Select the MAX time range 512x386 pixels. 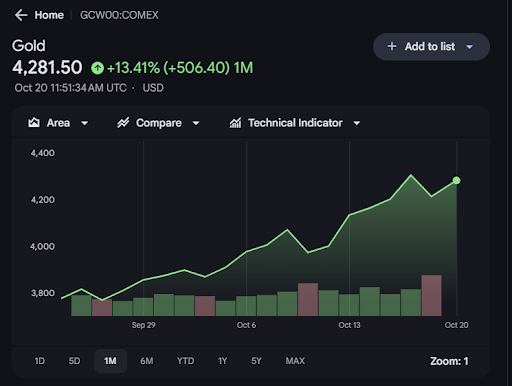point(295,361)
